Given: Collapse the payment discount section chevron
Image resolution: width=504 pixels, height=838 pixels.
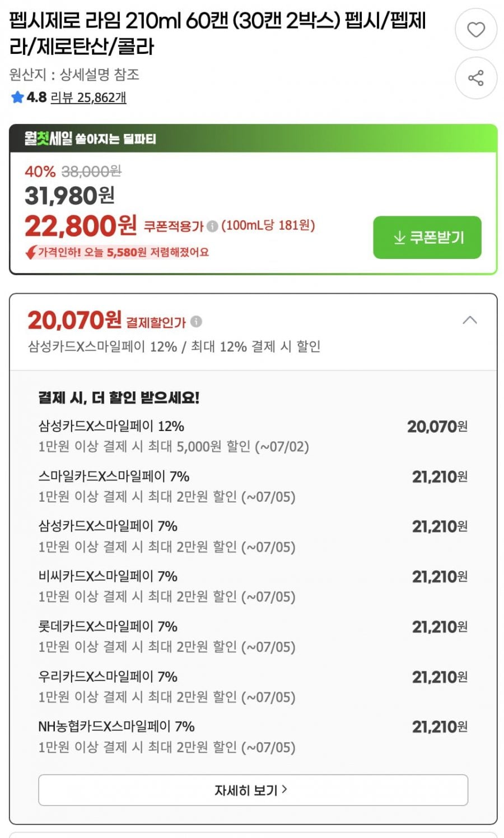Looking at the screenshot, I should (470, 321).
